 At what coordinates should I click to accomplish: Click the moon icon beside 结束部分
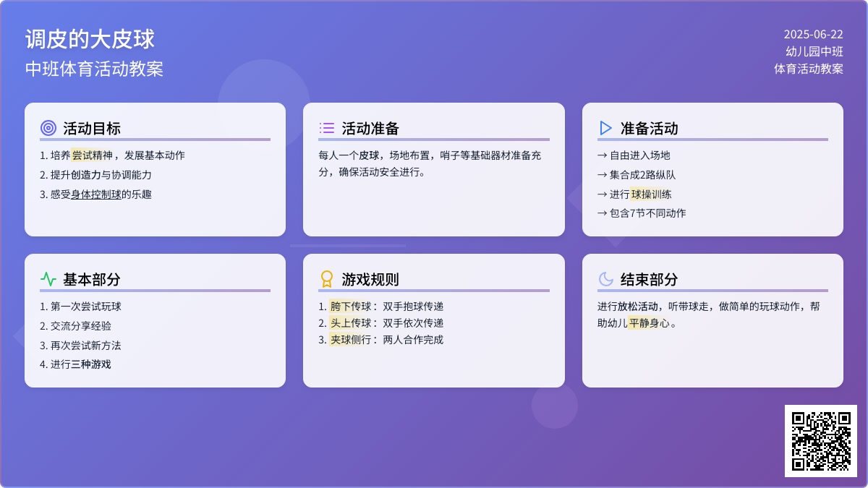[x=605, y=279]
